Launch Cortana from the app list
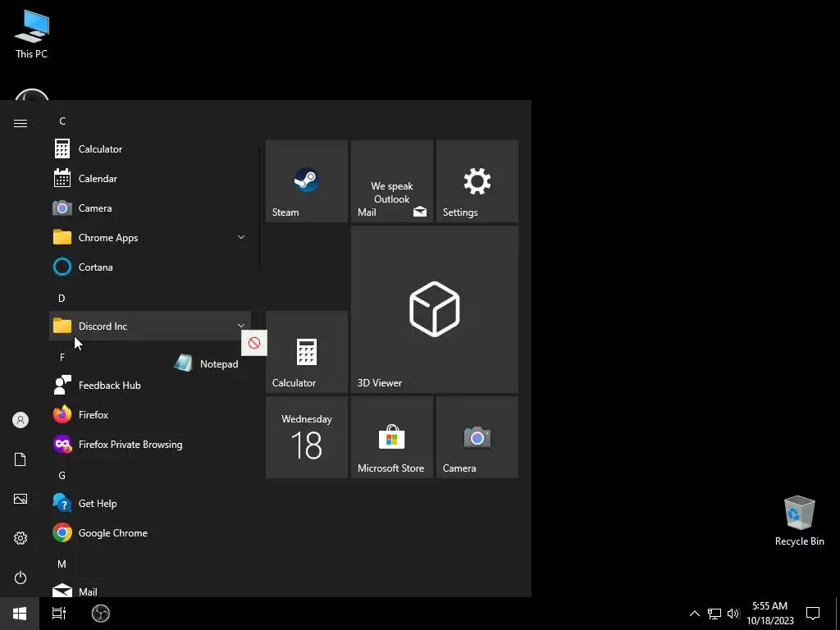840x630 pixels. [150, 267]
